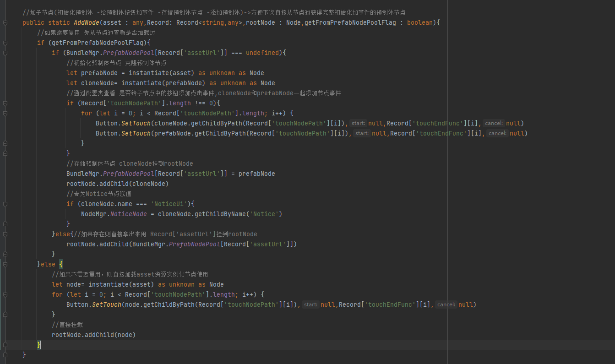Click the fold end marker on the caret line
This screenshot has width=615, height=364.
pos(5,345)
